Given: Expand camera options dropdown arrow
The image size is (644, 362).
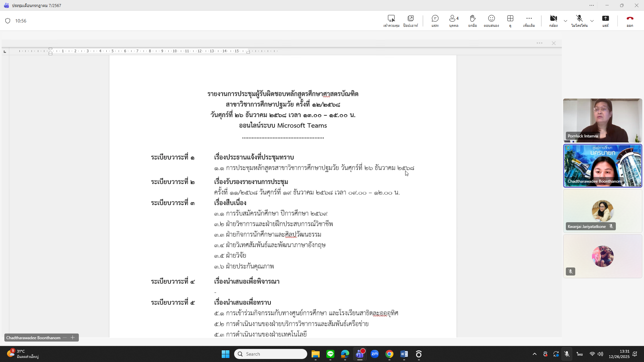Looking at the screenshot, I should pos(566,21).
